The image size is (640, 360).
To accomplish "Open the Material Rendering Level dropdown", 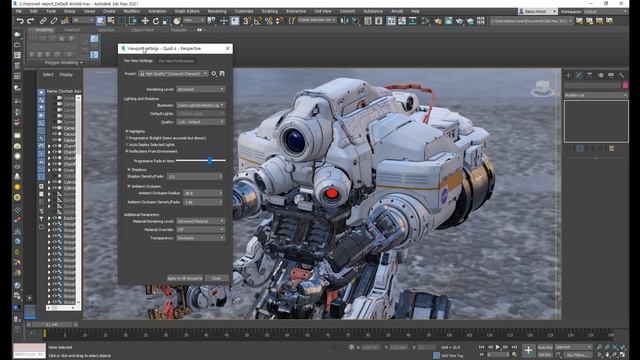I will coord(200,221).
